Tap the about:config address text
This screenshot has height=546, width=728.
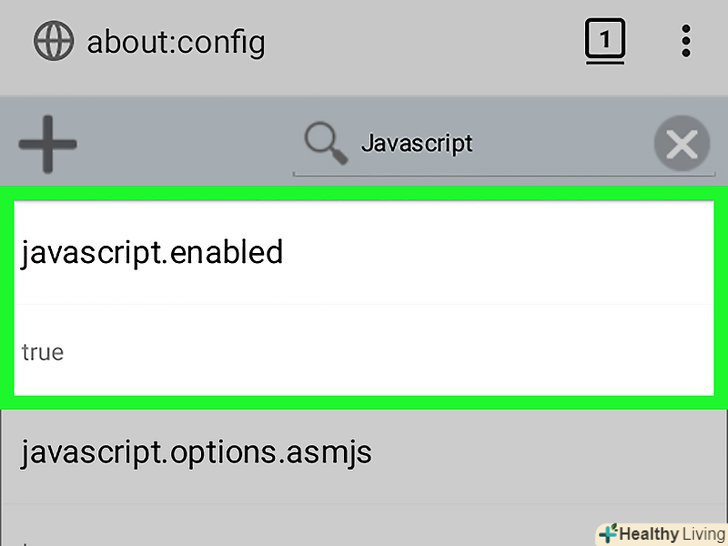(176, 42)
